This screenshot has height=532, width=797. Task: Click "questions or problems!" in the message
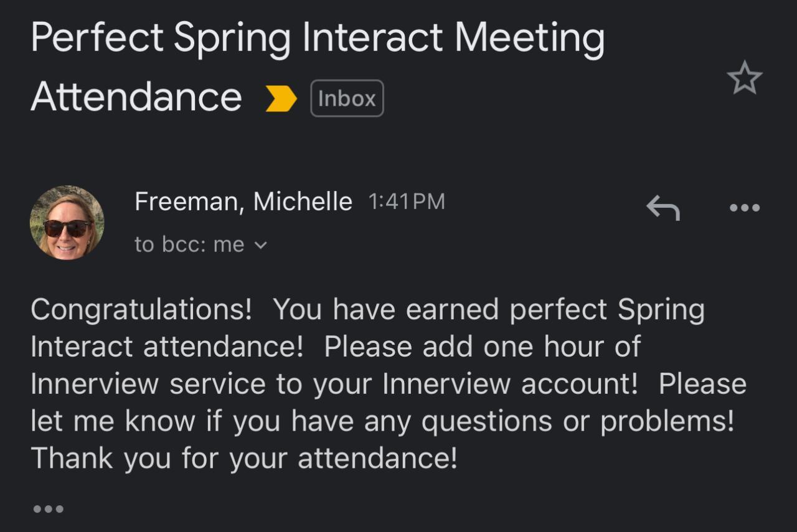click(578, 422)
